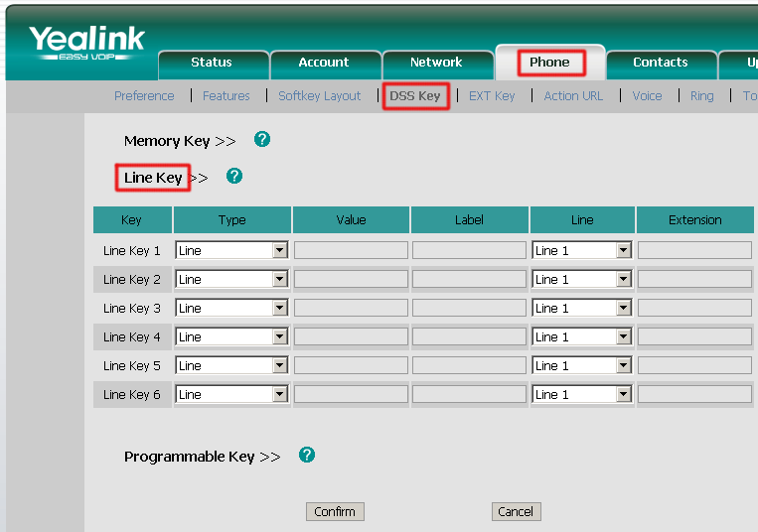
Task: Open the Action URL settings link
Action: click(573, 96)
